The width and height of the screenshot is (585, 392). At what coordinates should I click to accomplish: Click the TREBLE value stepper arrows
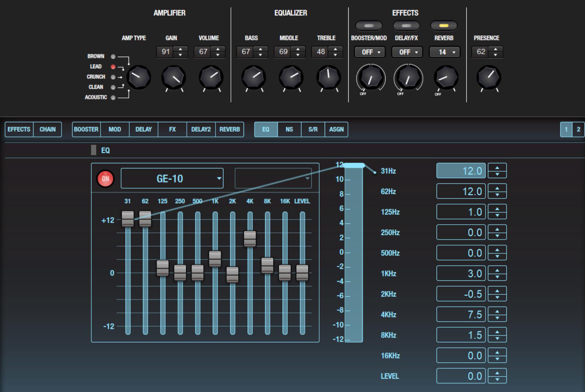click(x=335, y=52)
